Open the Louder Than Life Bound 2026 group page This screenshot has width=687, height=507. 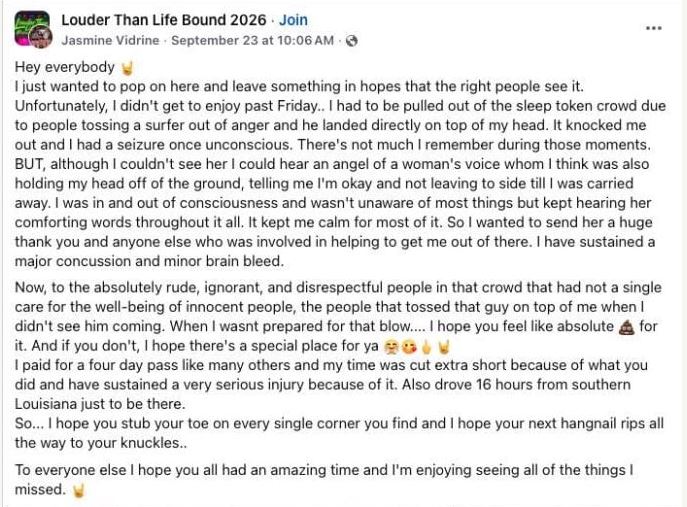click(164, 20)
